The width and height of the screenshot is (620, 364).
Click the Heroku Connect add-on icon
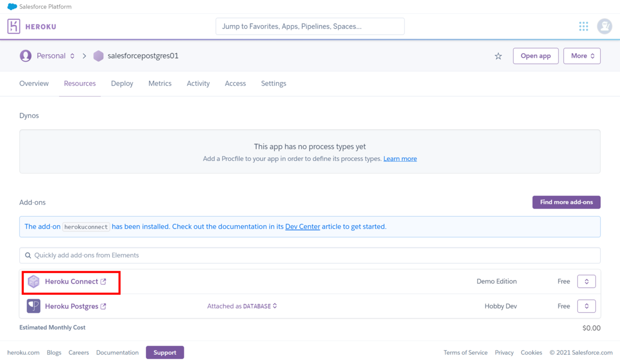[34, 281]
